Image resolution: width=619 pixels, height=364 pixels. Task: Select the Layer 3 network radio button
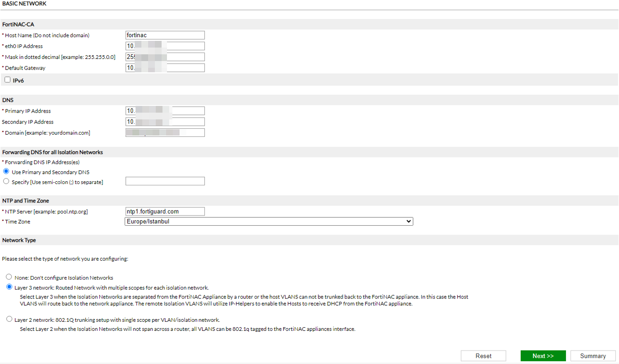coord(9,287)
